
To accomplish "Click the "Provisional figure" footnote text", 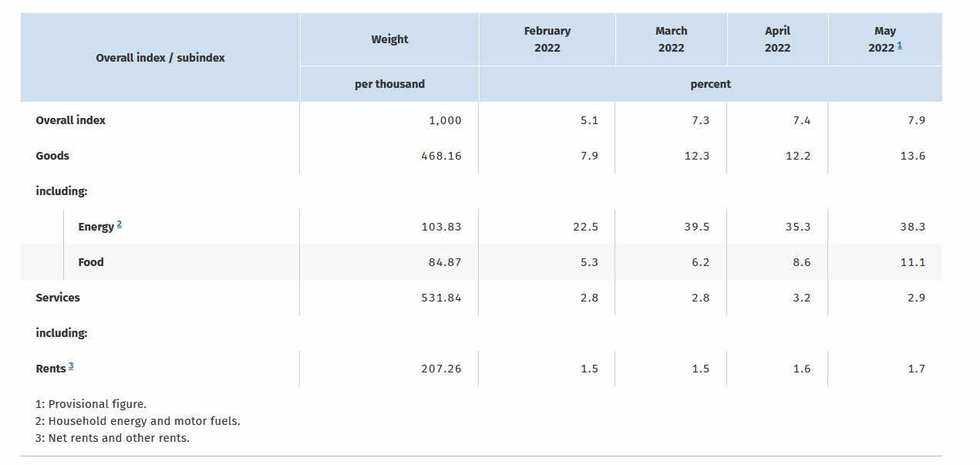I will pyautogui.click(x=96, y=404).
